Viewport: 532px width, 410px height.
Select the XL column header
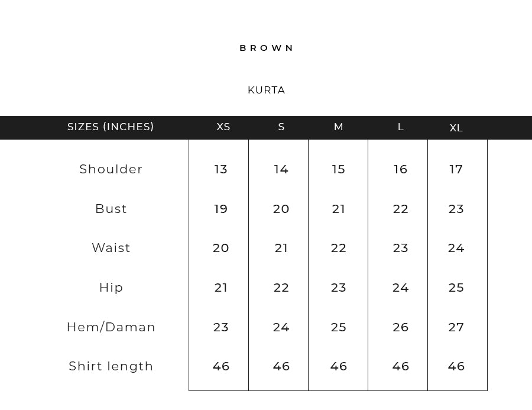click(x=456, y=128)
